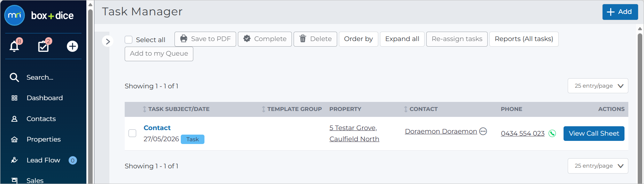Click the Add button
Viewport: 644px width, 184px height.
(x=620, y=12)
